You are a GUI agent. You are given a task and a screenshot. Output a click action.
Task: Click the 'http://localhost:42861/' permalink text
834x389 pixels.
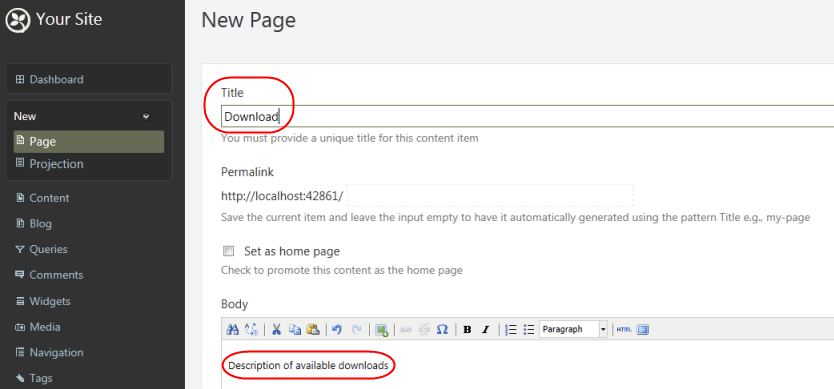[282, 196]
